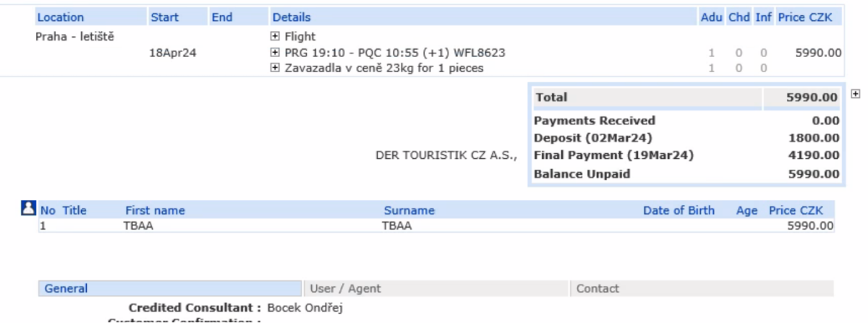Click the Credited Consultant name Bocek Ondřej
This screenshot has height=323, width=868.
click(305, 309)
